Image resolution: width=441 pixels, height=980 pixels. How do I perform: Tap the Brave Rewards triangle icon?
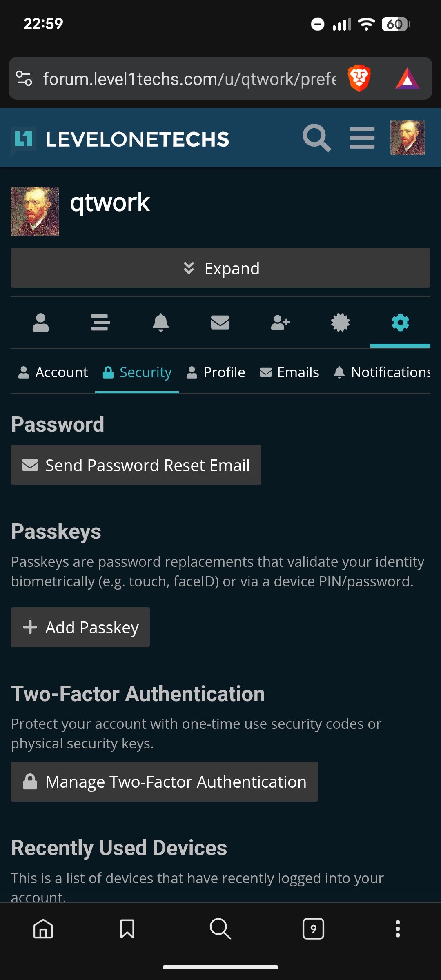[x=407, y=78]
